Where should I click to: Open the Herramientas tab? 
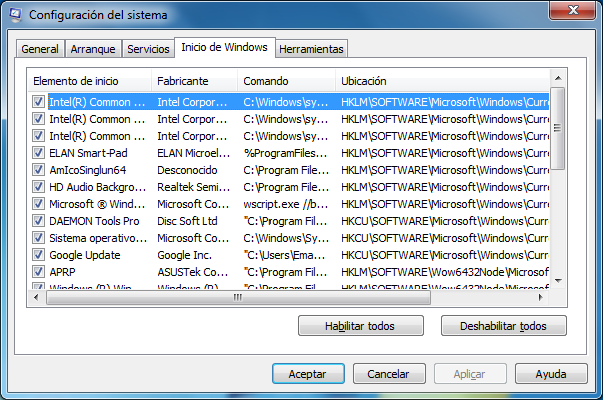tap(311, 49)
